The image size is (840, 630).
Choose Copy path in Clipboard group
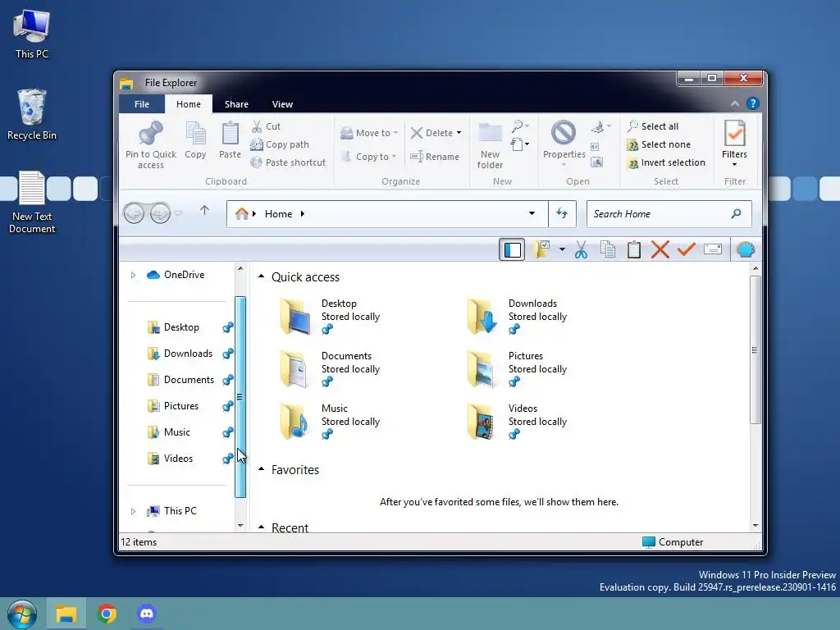pos(281,144)
